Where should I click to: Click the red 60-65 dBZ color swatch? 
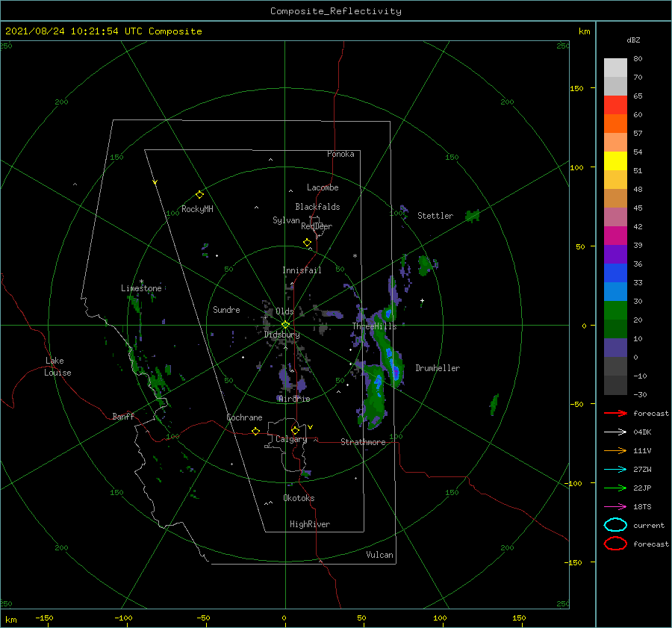(x=615, y=105)
